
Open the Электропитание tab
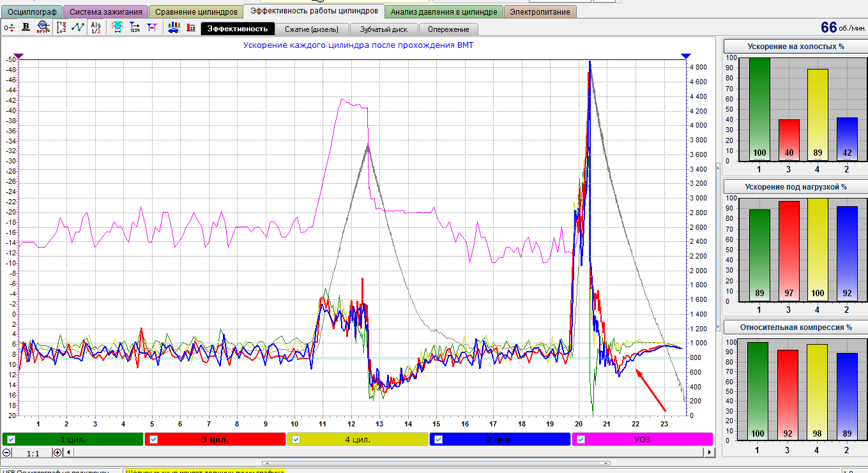540,11
